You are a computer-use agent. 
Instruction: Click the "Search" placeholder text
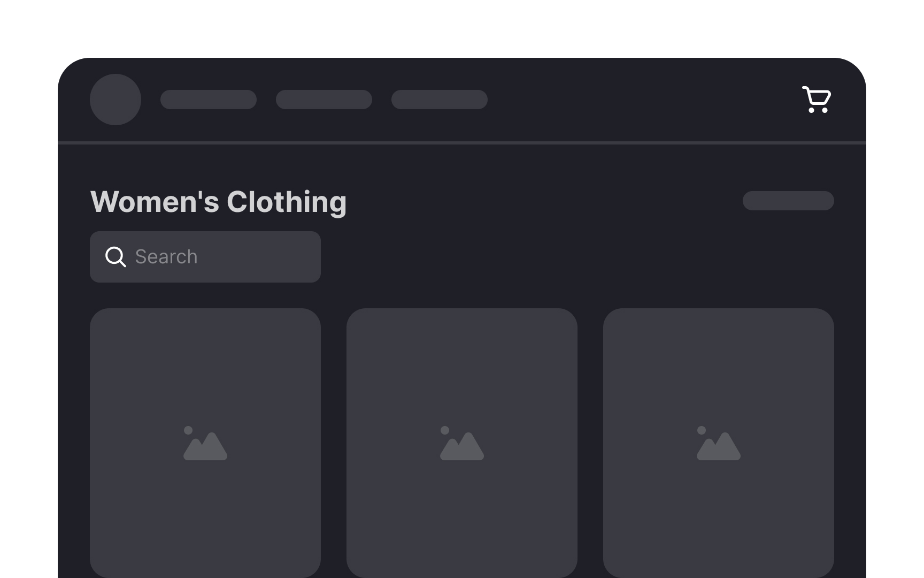click(166, 257)
